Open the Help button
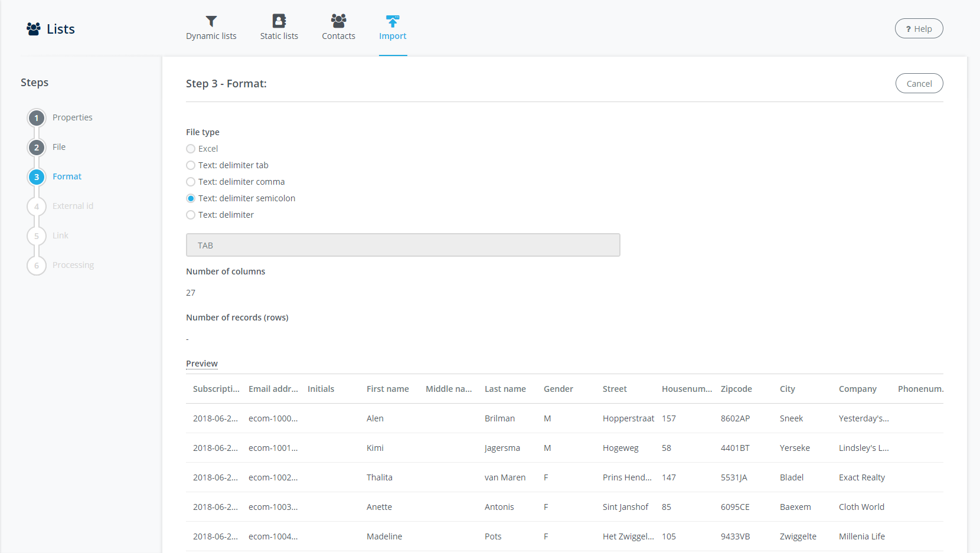The width and height of the screenshot is (980, 553). (x=919, y=28)
